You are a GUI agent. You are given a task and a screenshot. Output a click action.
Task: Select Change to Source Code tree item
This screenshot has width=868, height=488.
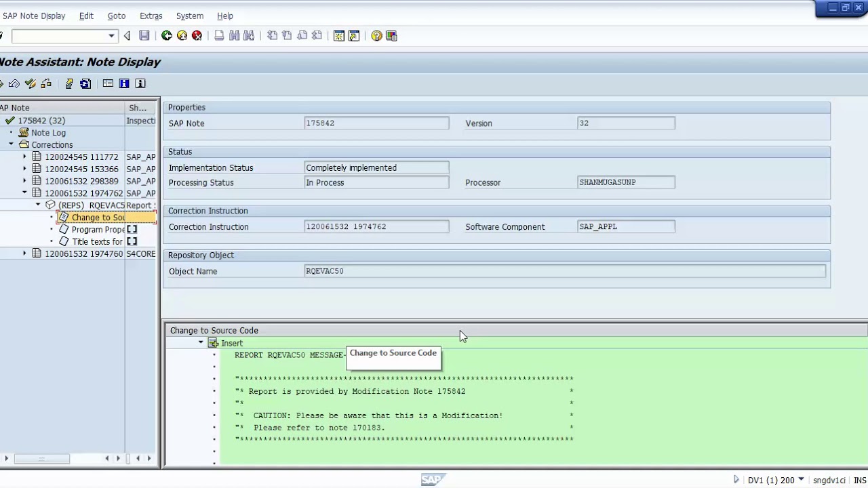tap(98, 218)
